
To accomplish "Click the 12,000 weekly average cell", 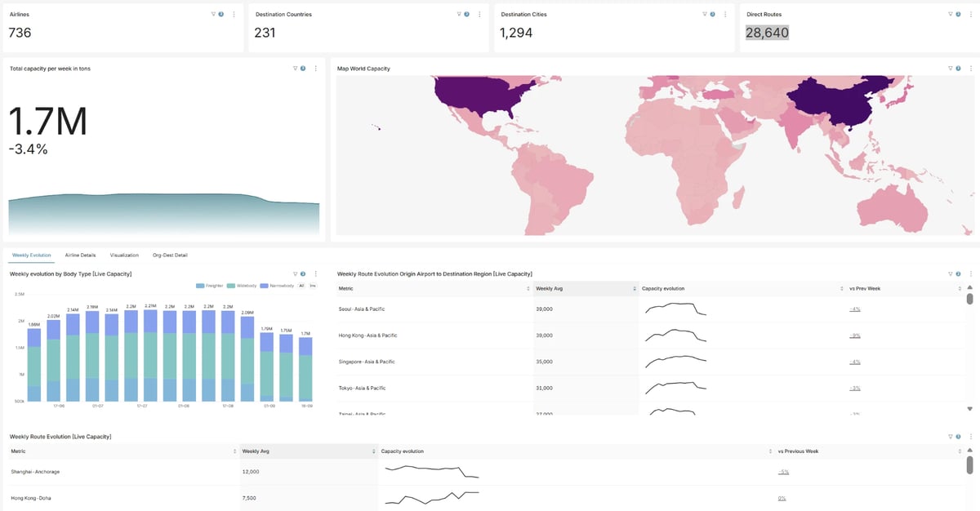I will (x=251, y=472).
